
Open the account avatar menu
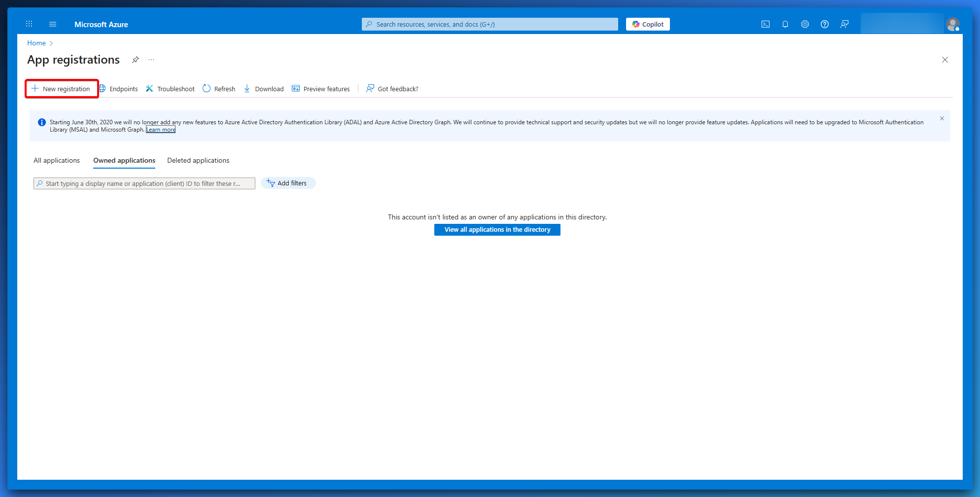coord(953,24)
